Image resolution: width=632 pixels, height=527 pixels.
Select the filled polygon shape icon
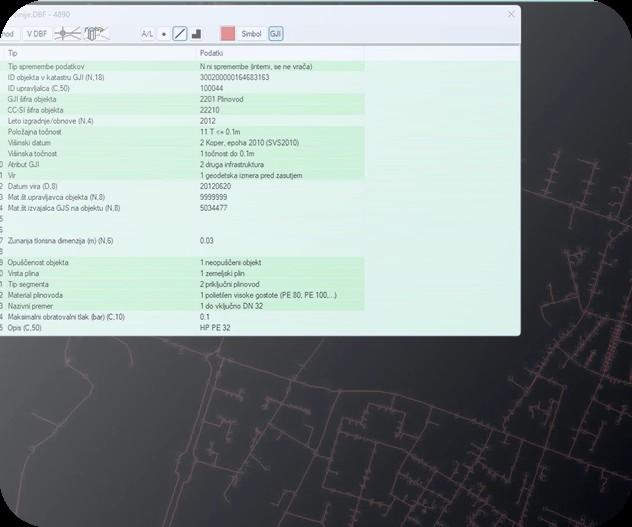(x=196, y=34)
